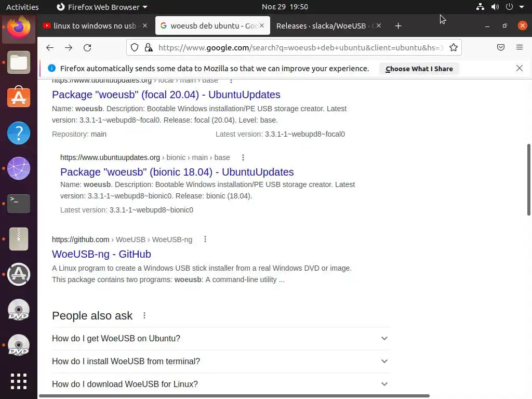Close the 'Releases slacka/WoeUSB' tab
The image size is (532, 399).
379,25
